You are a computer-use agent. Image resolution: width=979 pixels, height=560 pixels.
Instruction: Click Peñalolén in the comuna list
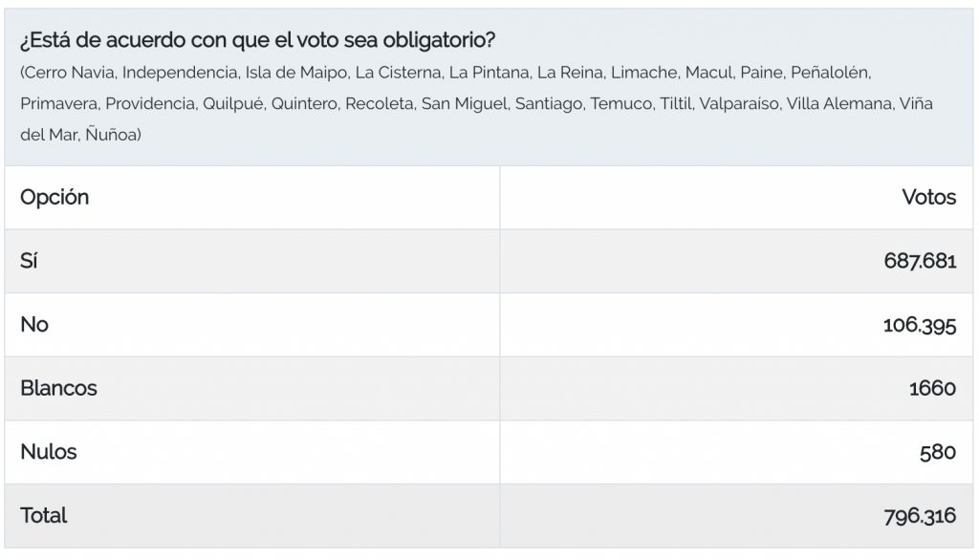click(x=830, y=73)
